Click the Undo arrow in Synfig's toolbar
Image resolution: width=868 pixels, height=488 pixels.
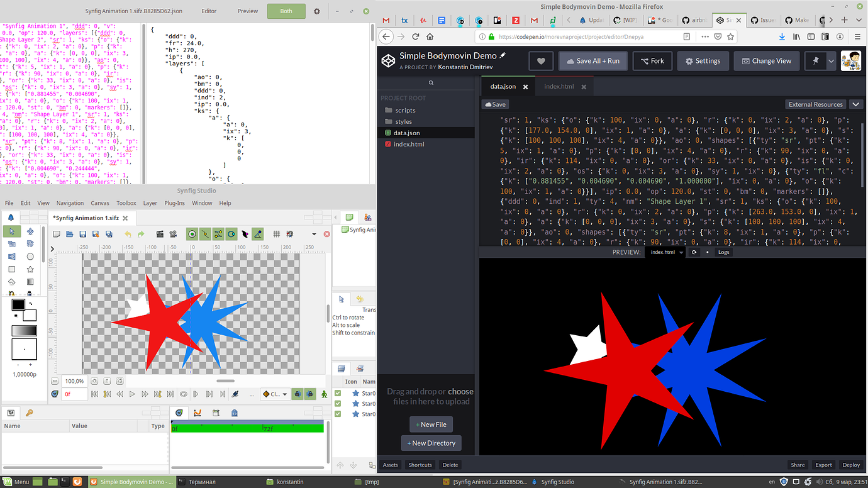tap(128, 234)
